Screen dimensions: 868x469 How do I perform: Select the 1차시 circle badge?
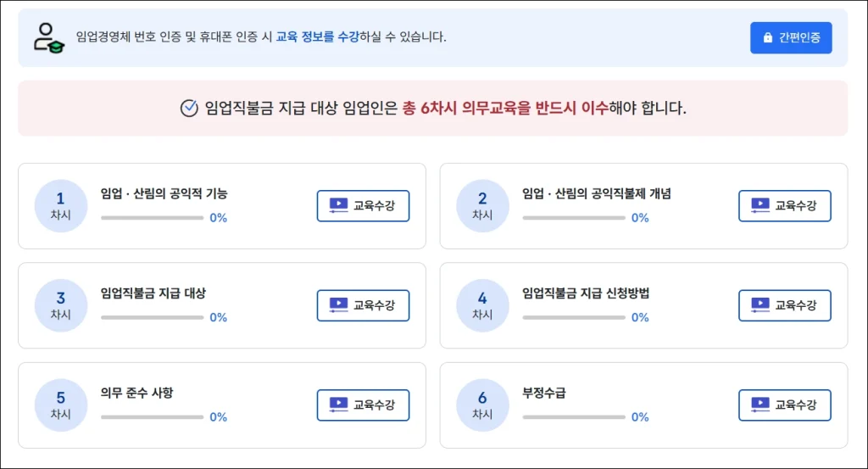tap(60, 206)
